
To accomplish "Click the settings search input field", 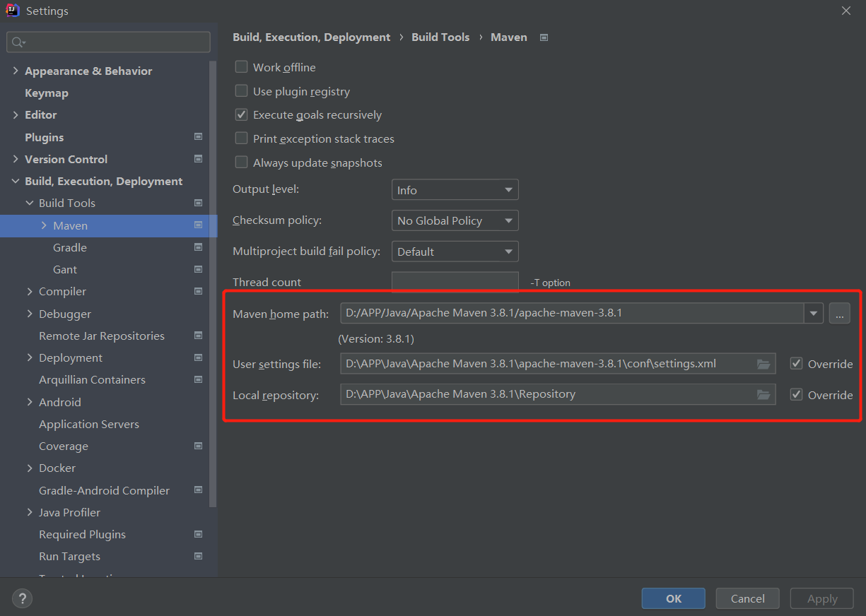I will click(109, 42).
